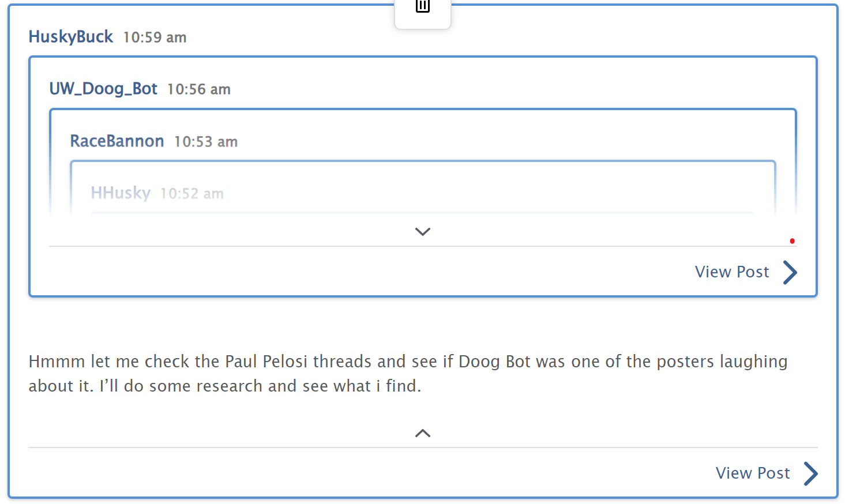Open UW_Doog_Bot's user profile
This screenshot has height=504, width=845.
[x=103, y=89]
